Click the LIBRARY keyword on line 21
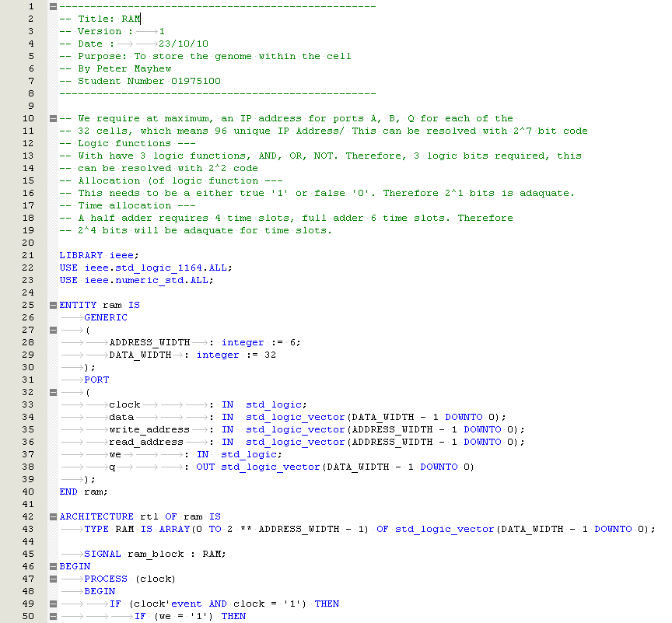 click(81, 255)
